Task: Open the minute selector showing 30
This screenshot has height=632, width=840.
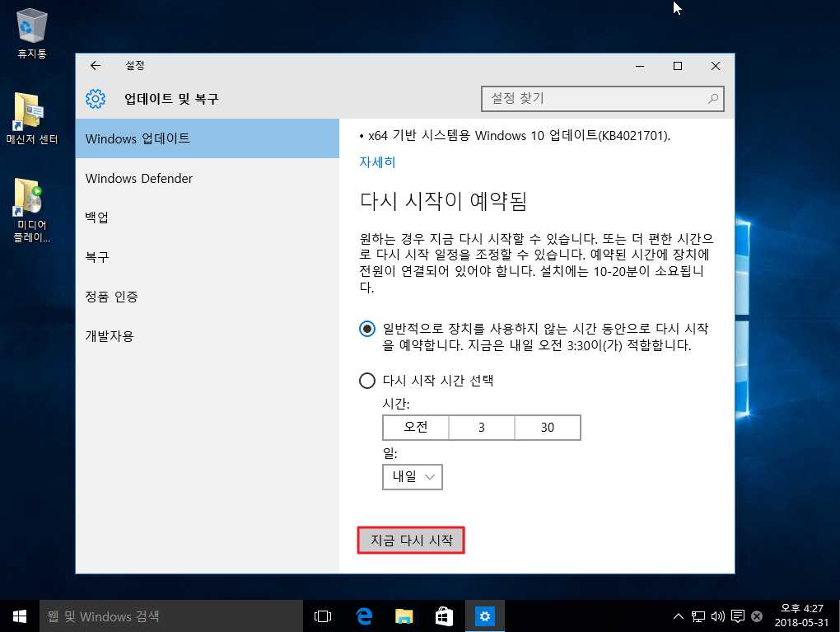Action: coord(548,427)
